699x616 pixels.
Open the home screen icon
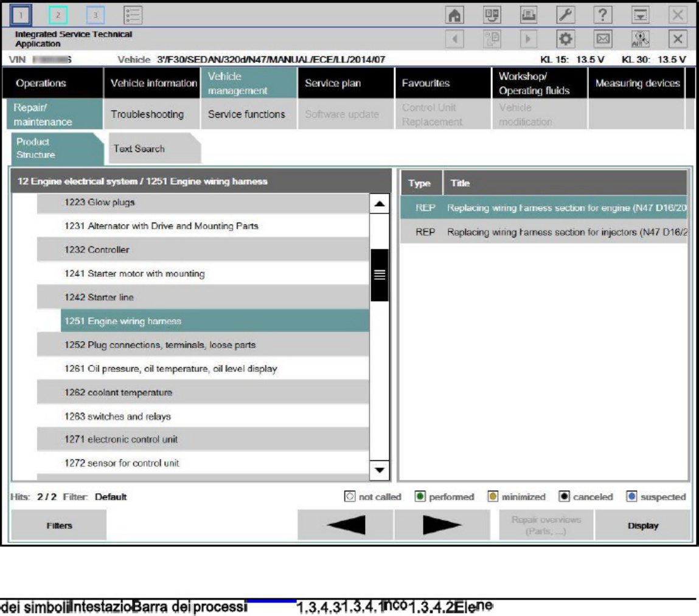(454, 15)
